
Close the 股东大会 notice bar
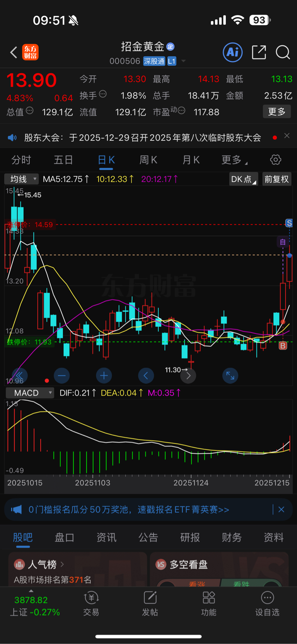[287, 136]
